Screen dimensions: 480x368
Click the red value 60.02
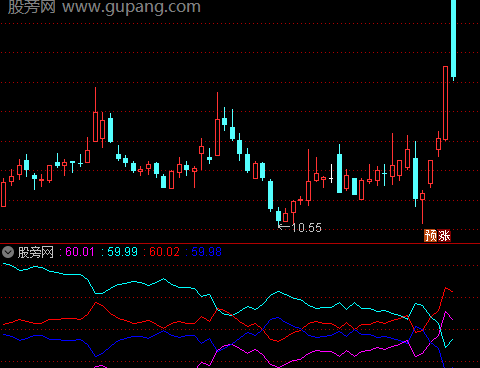[x=164, y=252]
